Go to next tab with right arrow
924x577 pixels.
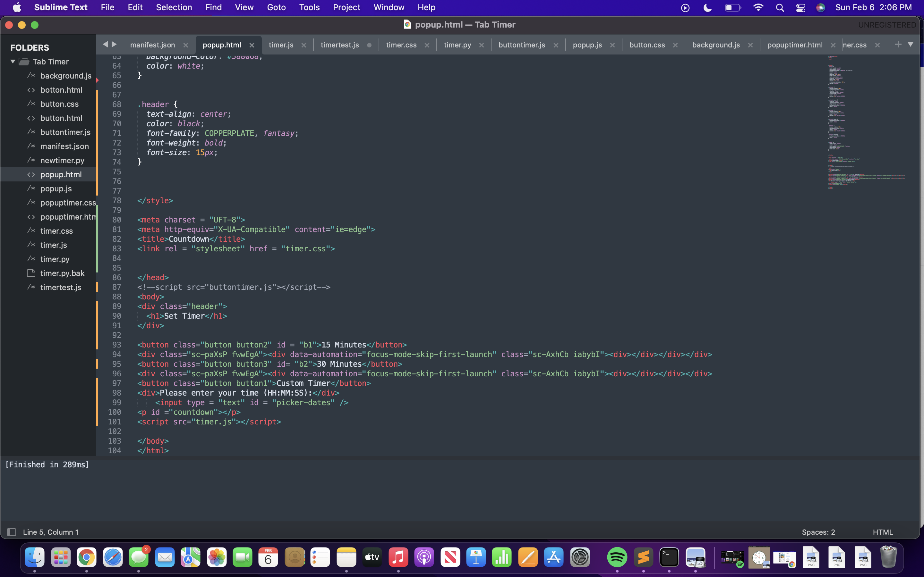[x=114, y=45]
